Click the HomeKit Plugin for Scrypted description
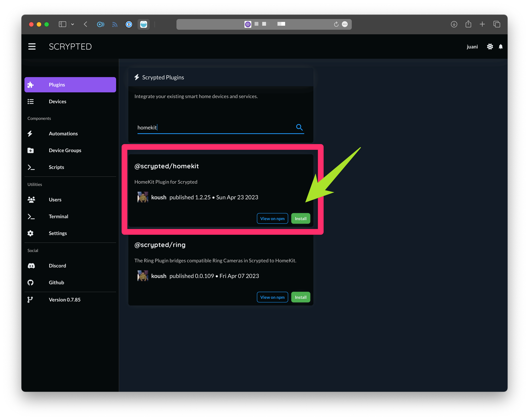The image size is (529, 420). [166, 182]
